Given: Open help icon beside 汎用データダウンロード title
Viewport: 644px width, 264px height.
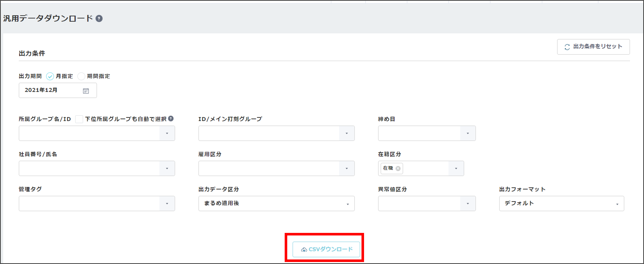Looking at the screenshot, I should [x=99, y=19].
